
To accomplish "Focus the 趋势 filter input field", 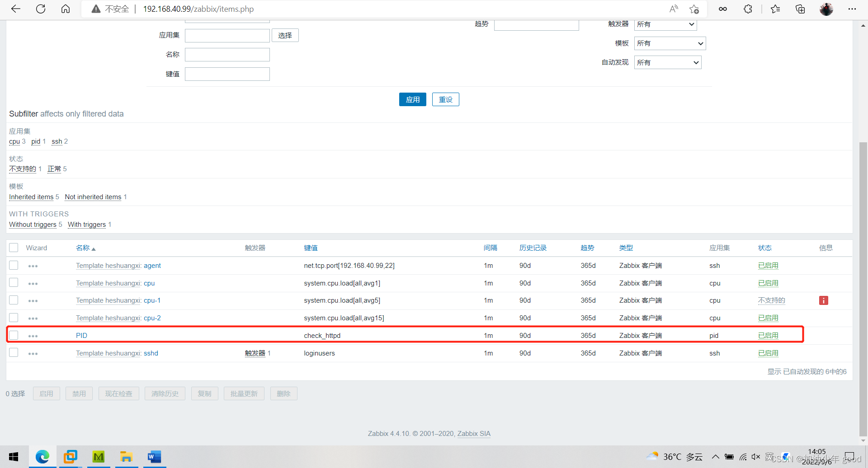I will tap(537, 24).
